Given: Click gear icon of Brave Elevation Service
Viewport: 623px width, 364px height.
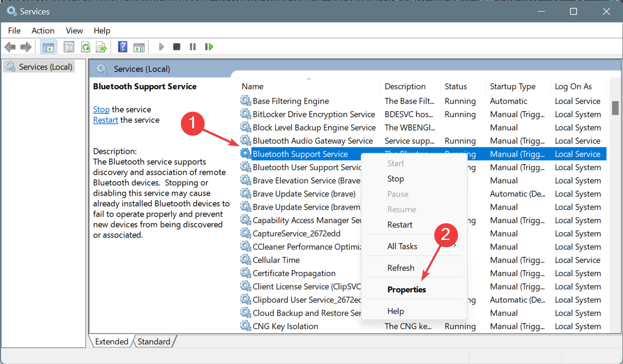Looking at the screenshot, I should click(x=245, y=180).
